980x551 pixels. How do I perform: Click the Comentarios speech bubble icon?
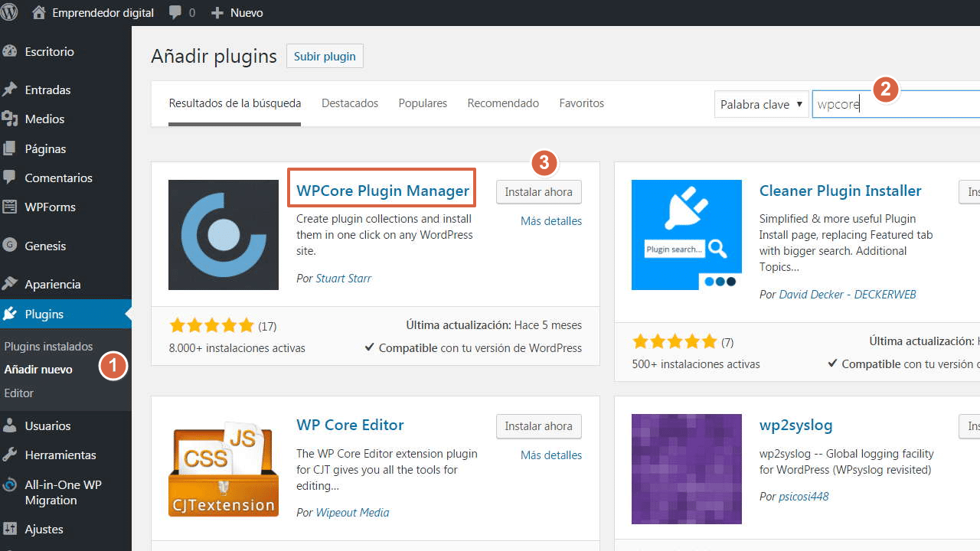10,178
